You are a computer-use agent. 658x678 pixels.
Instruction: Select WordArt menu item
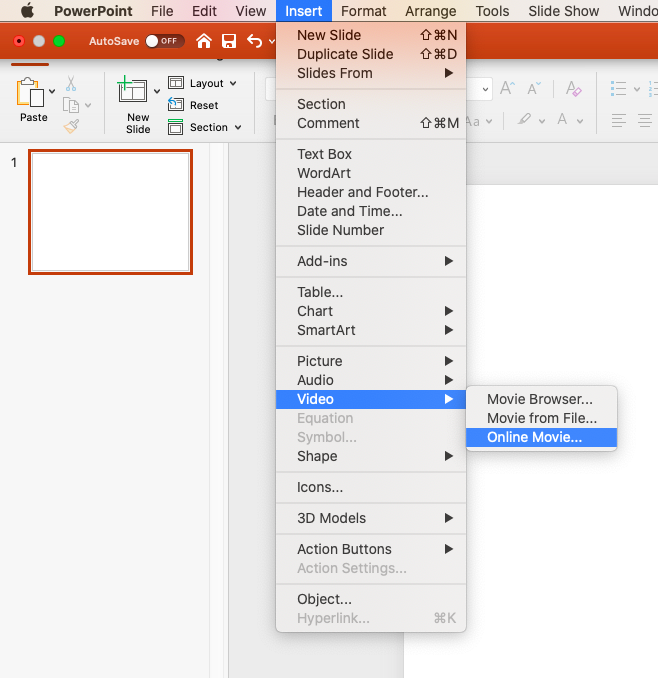(371, 173)
